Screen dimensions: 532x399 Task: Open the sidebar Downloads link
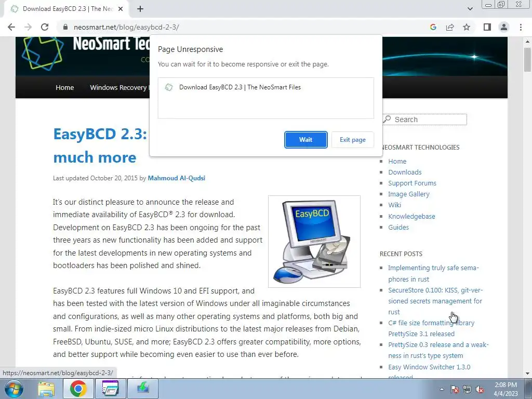tap(405, 172)
